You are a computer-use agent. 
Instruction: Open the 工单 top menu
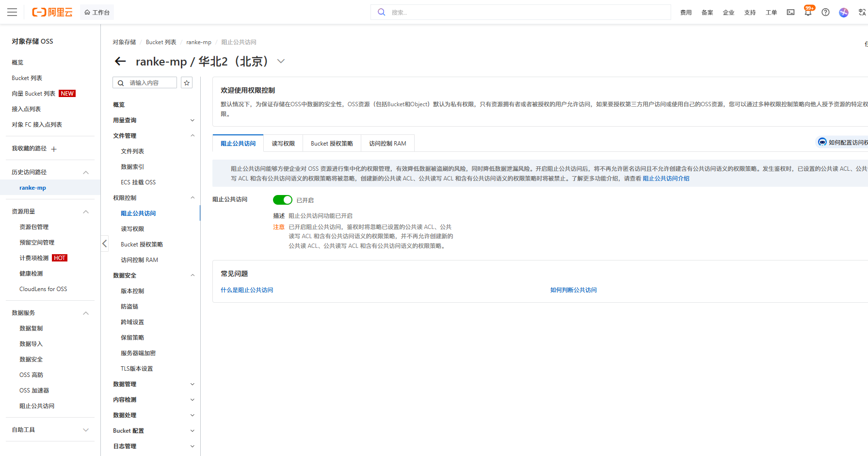pyautogui.click(x=771, y=13)
